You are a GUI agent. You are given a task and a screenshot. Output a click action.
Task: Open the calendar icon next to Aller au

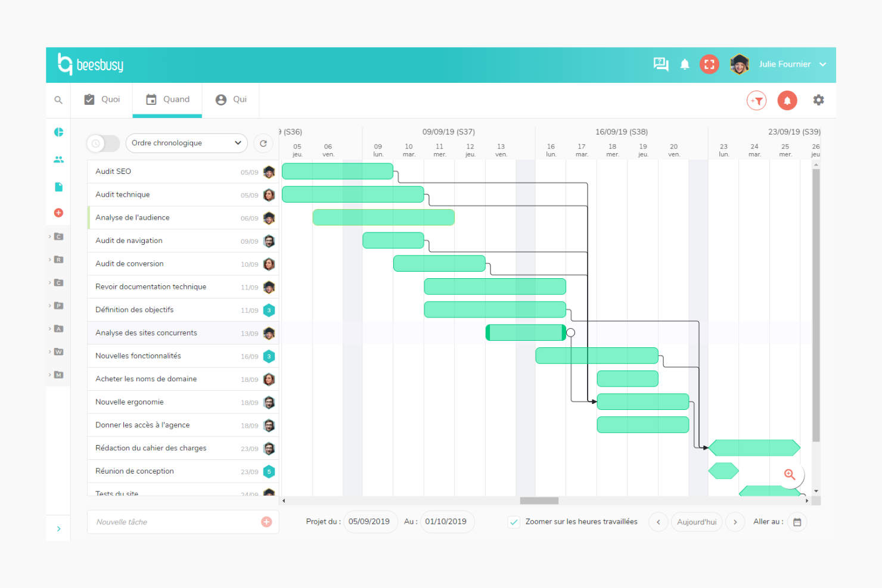pos(797,522)
